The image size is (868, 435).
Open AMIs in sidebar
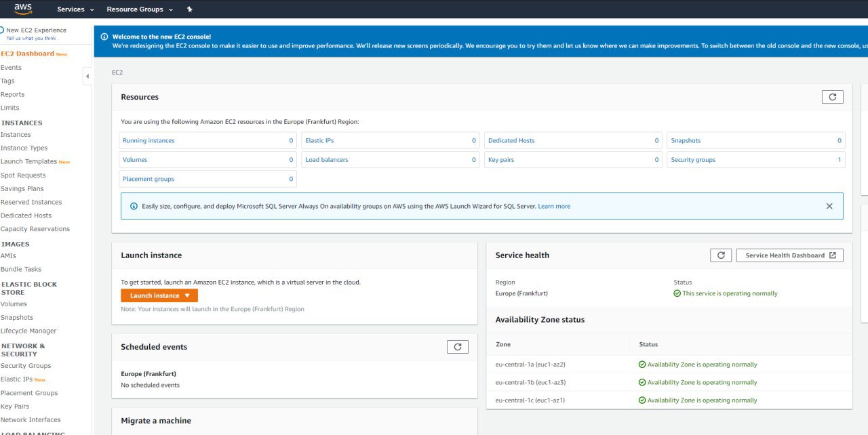8,256
